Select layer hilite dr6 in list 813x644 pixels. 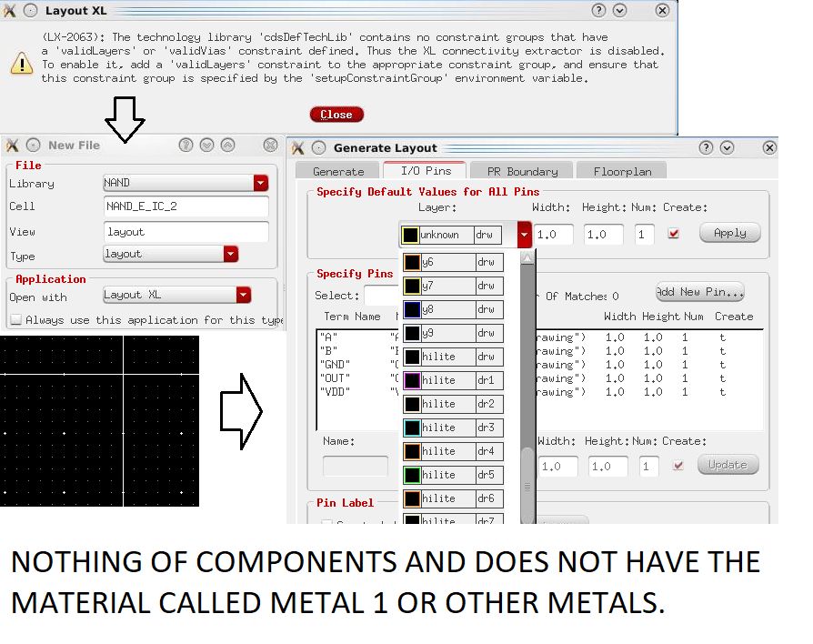453,498
